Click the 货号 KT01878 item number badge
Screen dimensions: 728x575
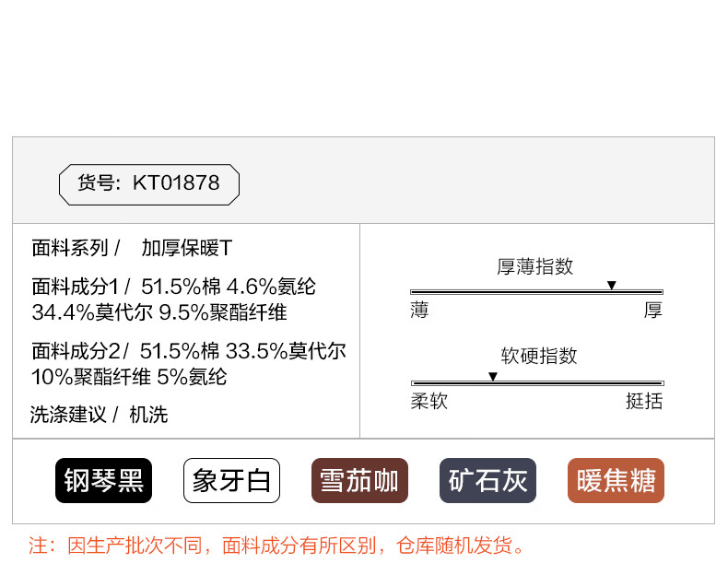point(149,183)
